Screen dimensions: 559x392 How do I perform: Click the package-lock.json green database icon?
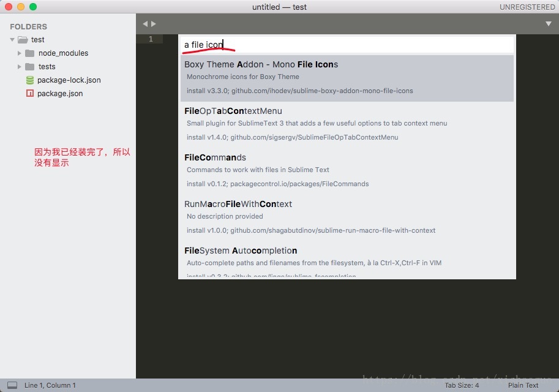(30, 80)
